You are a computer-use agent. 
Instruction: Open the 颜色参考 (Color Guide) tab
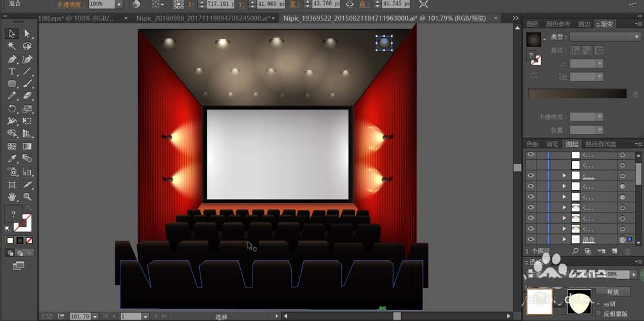[x=558, y=24]
